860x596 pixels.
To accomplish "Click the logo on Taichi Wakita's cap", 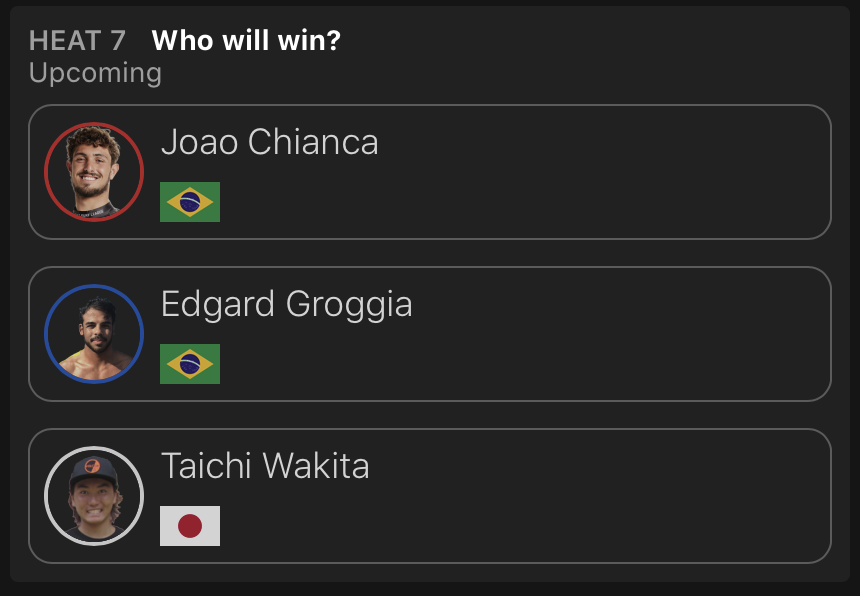I will pos(92,467).
